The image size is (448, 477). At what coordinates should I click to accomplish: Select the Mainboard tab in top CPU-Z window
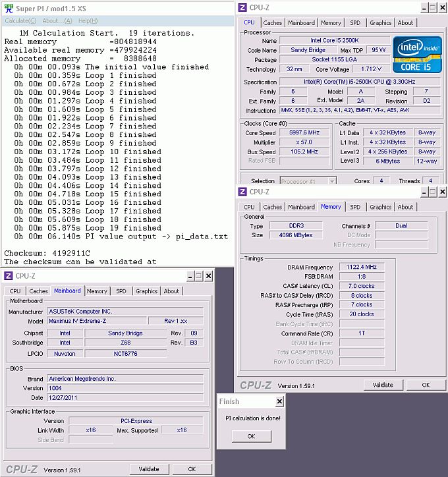click(301, 23)
